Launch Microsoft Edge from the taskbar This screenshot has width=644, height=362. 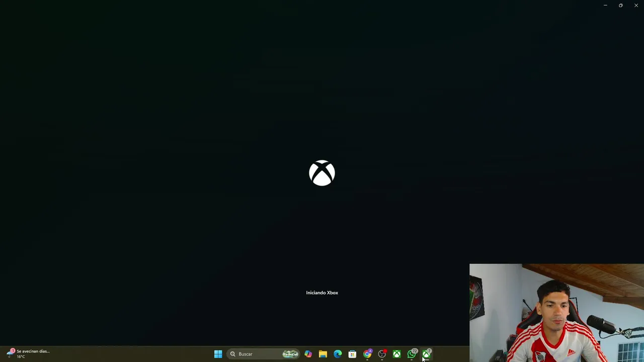tap(338, 354)
